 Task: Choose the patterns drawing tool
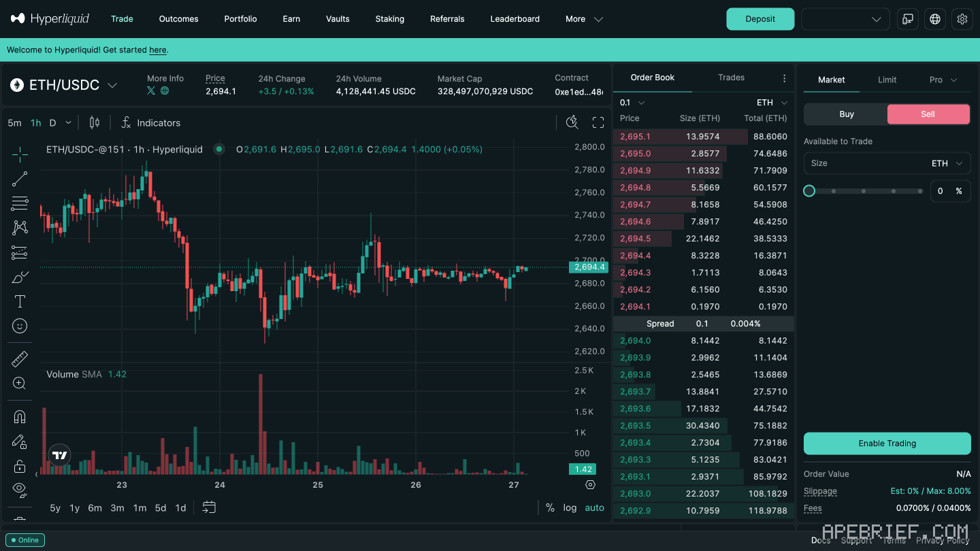pos(20,228)
